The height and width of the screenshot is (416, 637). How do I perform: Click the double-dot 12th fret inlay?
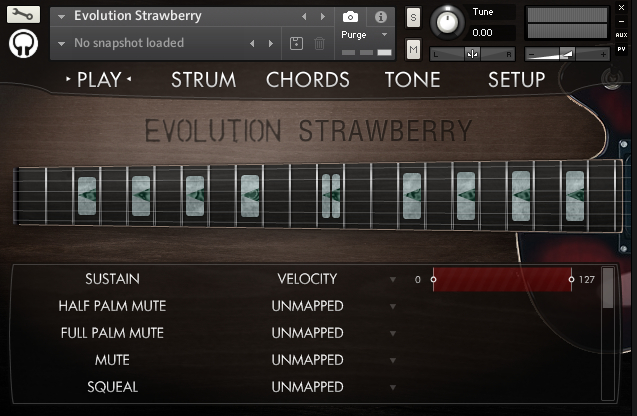[331, 196]
